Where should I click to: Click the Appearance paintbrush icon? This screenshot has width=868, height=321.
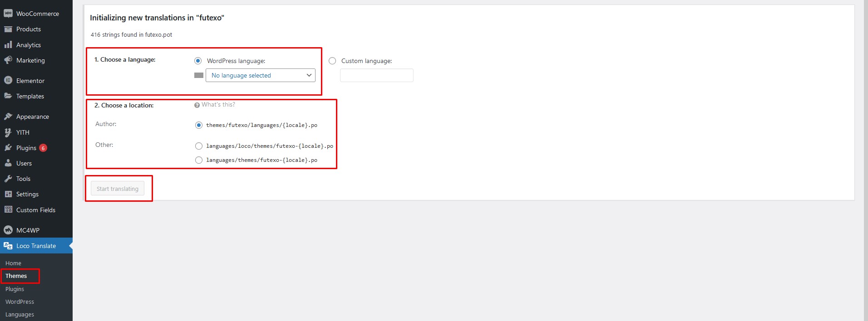[8, 117]
